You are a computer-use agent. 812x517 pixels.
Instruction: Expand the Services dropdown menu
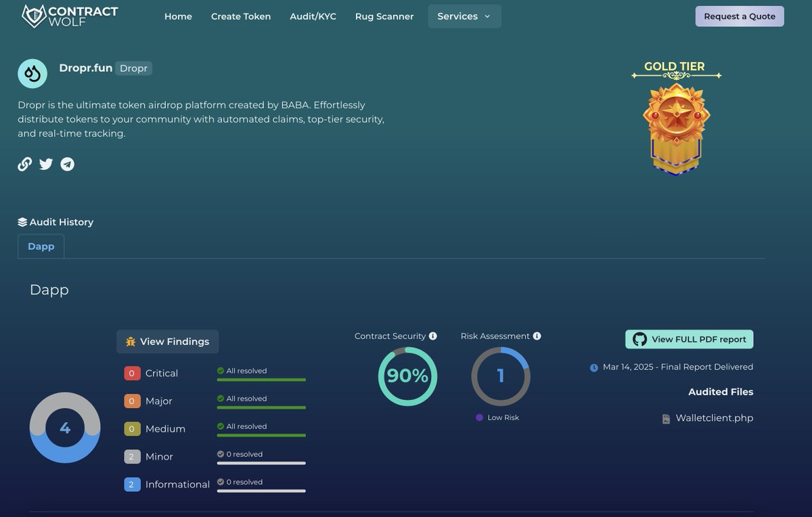[x=465, y=16]
